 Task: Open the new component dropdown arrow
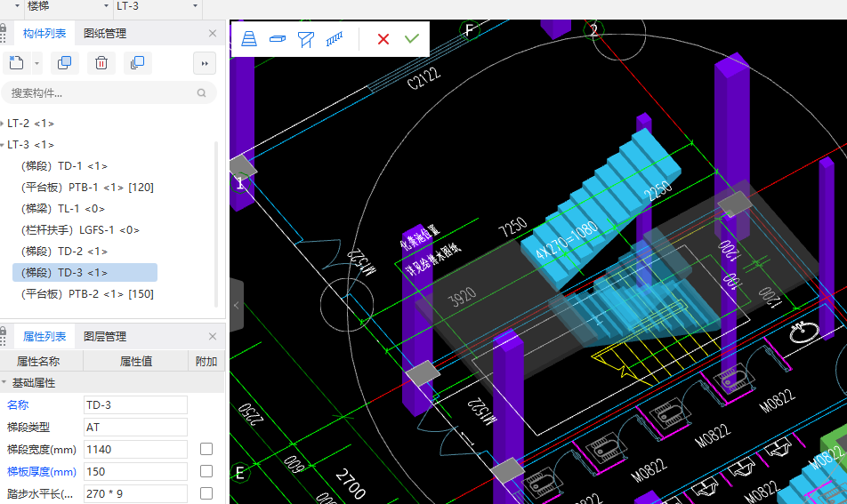click(36, 63)
